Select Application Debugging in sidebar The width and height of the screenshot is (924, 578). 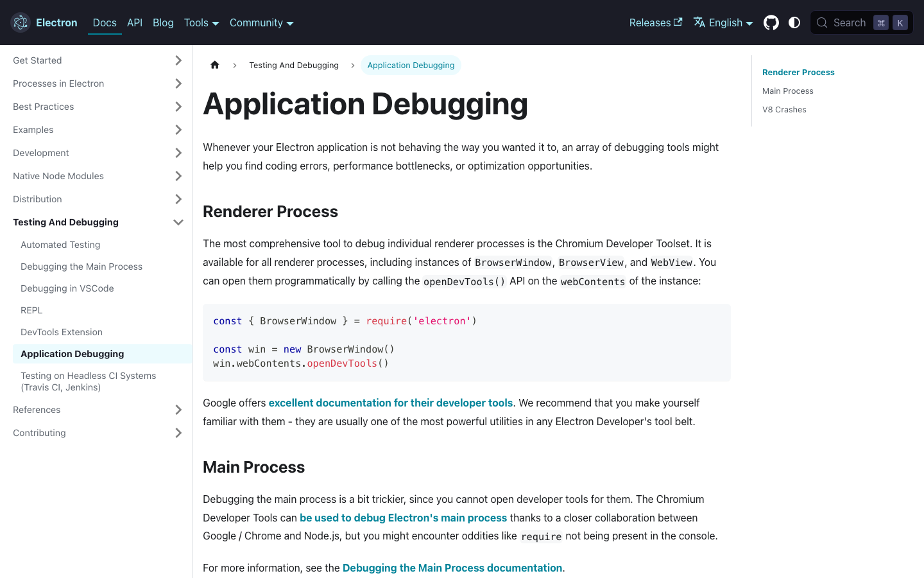tap(102, 354)
